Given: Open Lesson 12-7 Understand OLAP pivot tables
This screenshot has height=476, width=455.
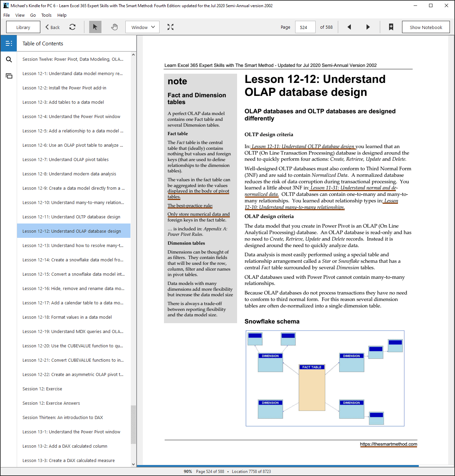Looking at the screenshot, I should tap(74, 159).
